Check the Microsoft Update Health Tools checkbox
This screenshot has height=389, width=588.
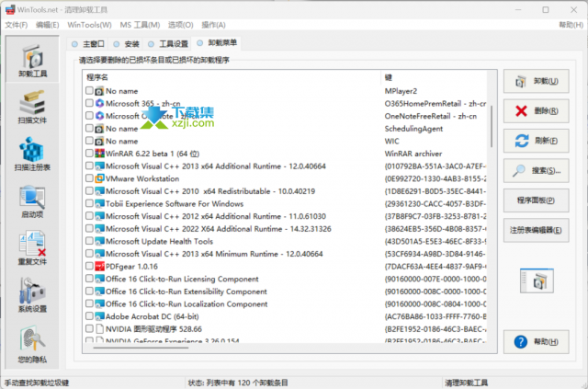coord(89,241)
